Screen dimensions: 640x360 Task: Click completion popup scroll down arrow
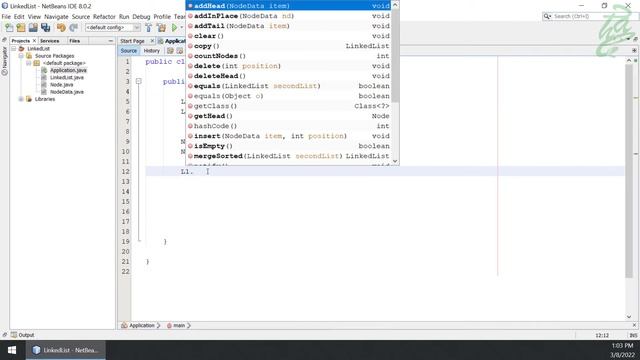pos(395,161)
